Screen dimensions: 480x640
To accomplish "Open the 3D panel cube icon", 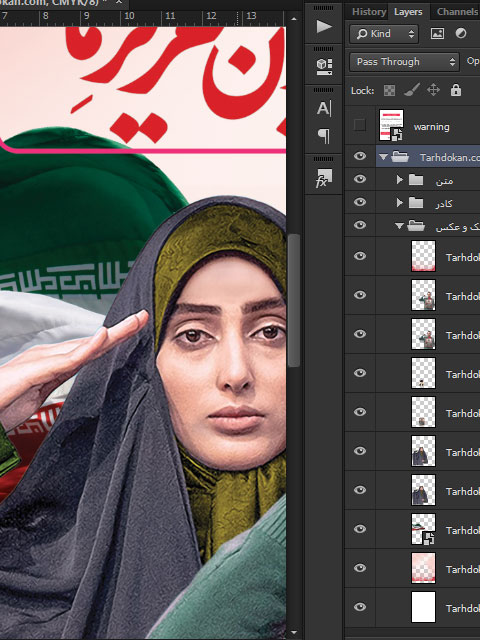I will [x=324, y=67].
